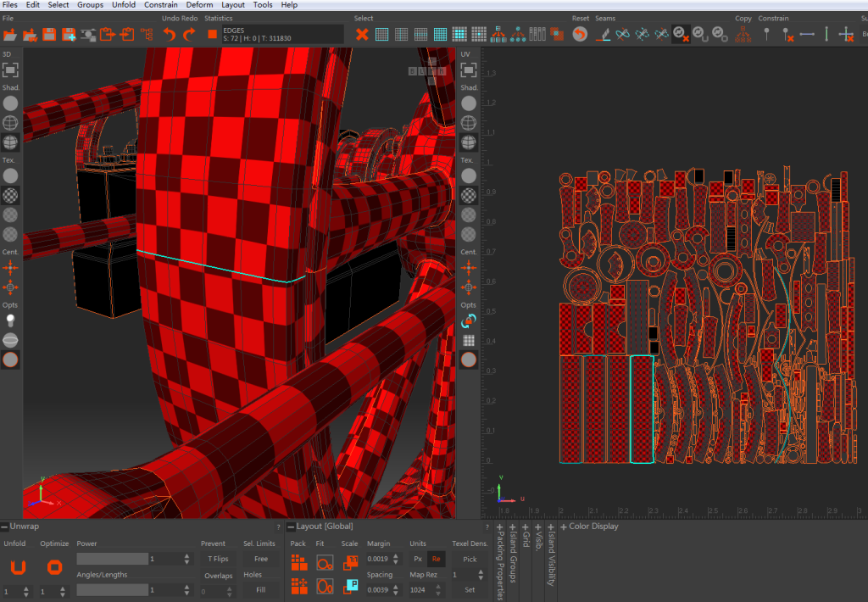Image resolution: width=868 pixels, height=602 pixels.
Task: Click the top Fit icon
Action: 325,563
